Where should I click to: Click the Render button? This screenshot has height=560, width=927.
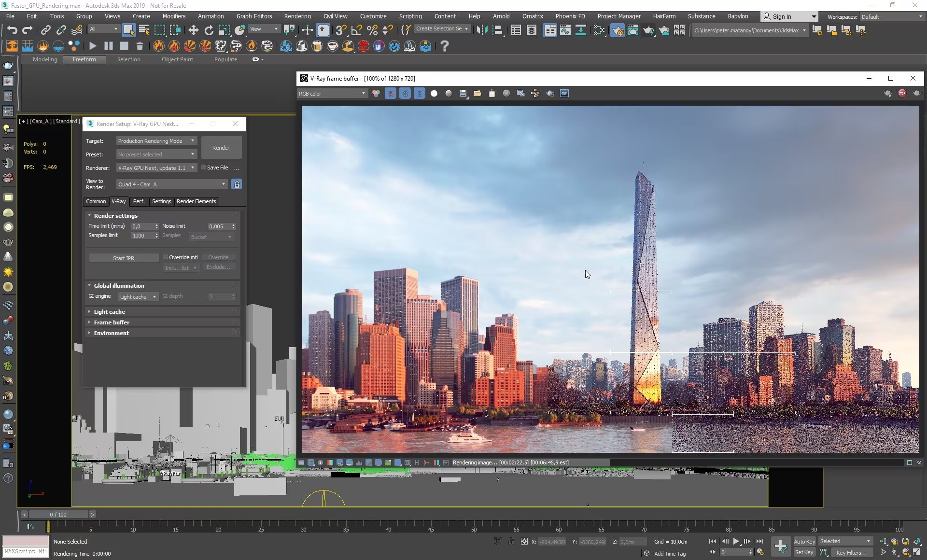coord(221,148)
